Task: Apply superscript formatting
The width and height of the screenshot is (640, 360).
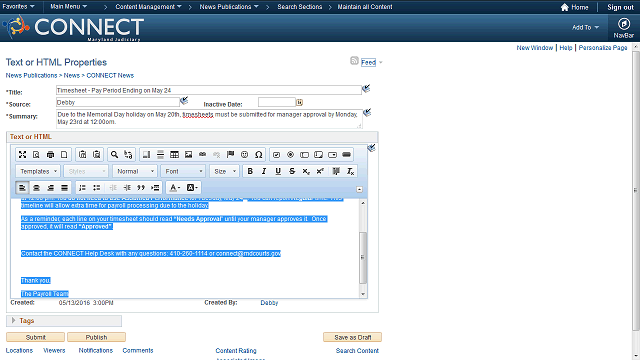Action: [320, 171]
